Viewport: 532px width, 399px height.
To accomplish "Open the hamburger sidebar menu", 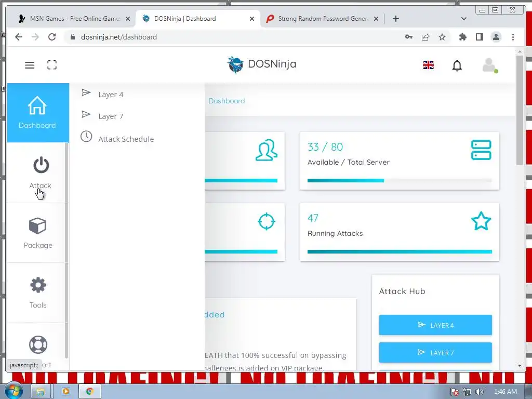I will point(30,65).
